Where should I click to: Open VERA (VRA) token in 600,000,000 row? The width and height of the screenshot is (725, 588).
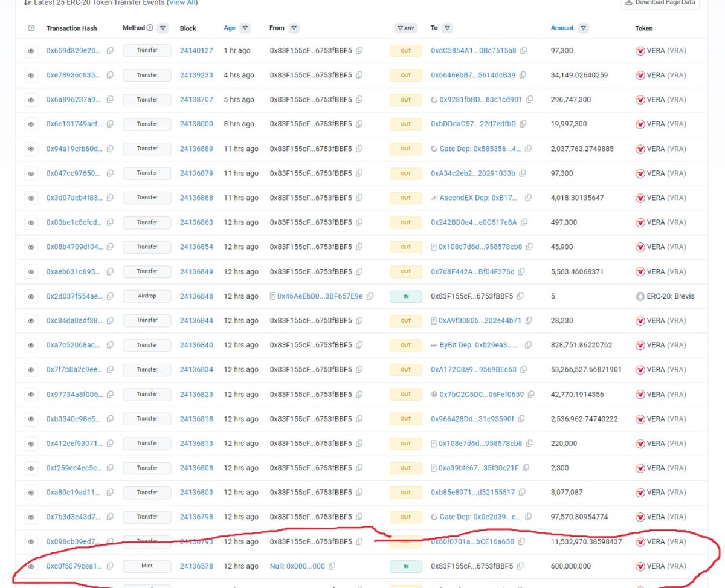(x=666, y=566)
